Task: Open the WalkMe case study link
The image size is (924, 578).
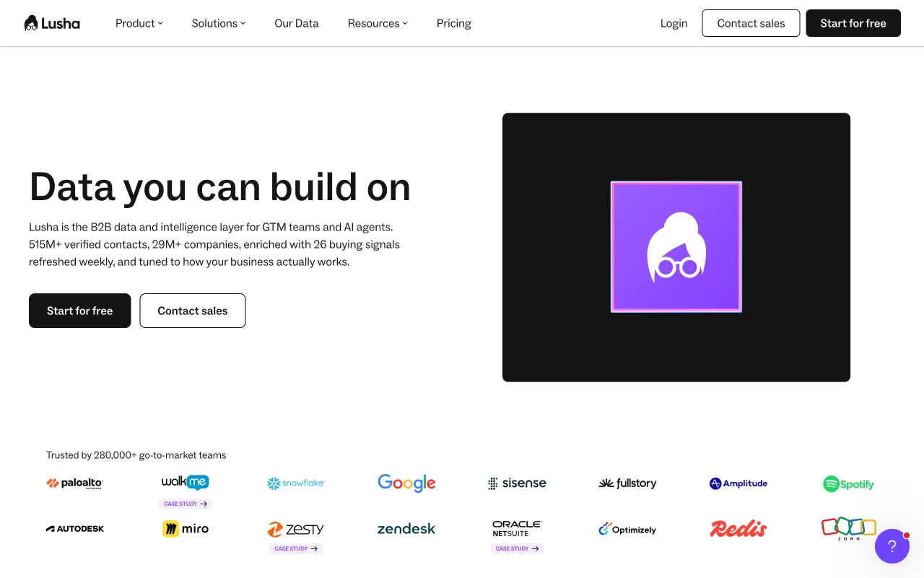Action: 186,504
